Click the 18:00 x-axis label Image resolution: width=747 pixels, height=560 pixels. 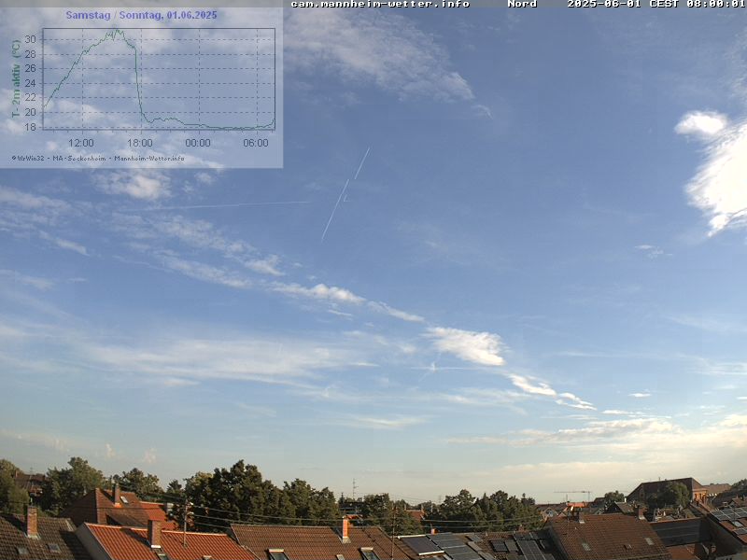coord(139,143)
